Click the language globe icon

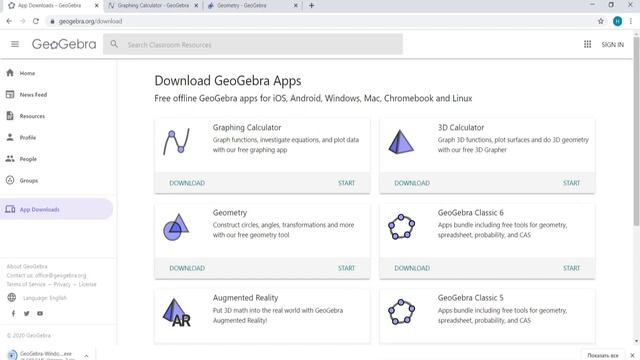click(x=12, y=298)
